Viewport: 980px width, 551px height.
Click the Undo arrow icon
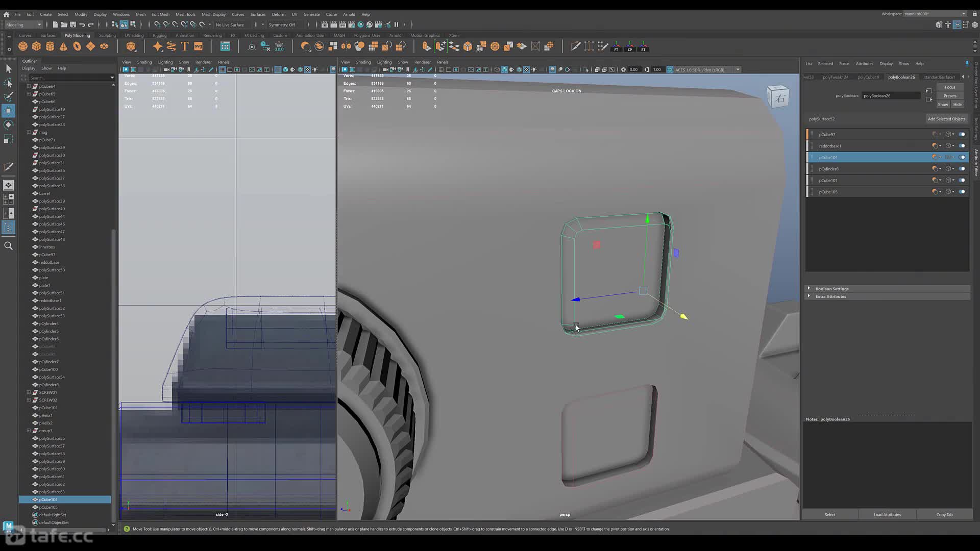pyautogui.click(x=82, y=24)
